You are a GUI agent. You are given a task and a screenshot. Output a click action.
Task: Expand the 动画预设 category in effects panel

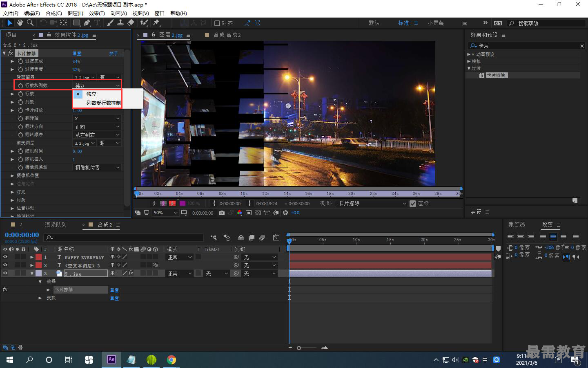(x=469, y=54)
